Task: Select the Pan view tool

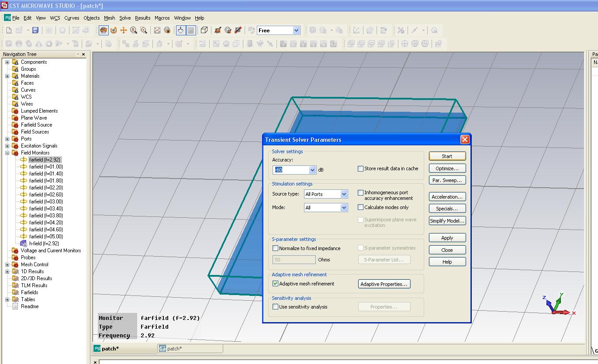Action: (124, 30)
